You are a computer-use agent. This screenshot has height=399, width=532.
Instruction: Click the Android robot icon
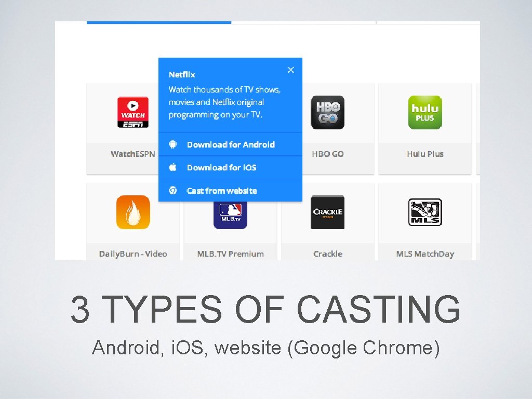pos(172,144)
